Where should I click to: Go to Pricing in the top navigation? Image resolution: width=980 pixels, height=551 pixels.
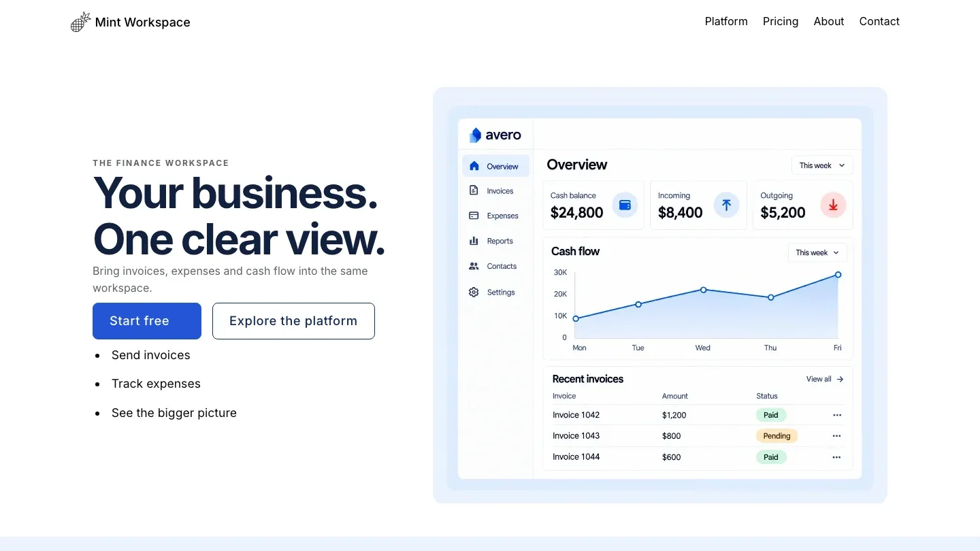(x=781, y=21)
